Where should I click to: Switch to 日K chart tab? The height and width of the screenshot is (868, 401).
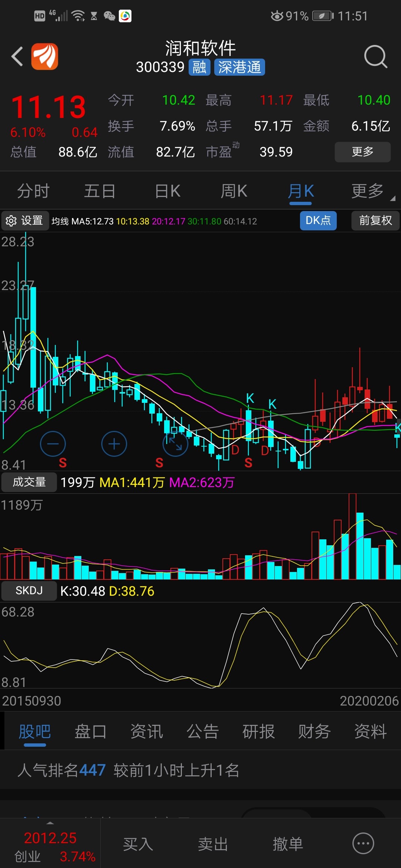168,191
